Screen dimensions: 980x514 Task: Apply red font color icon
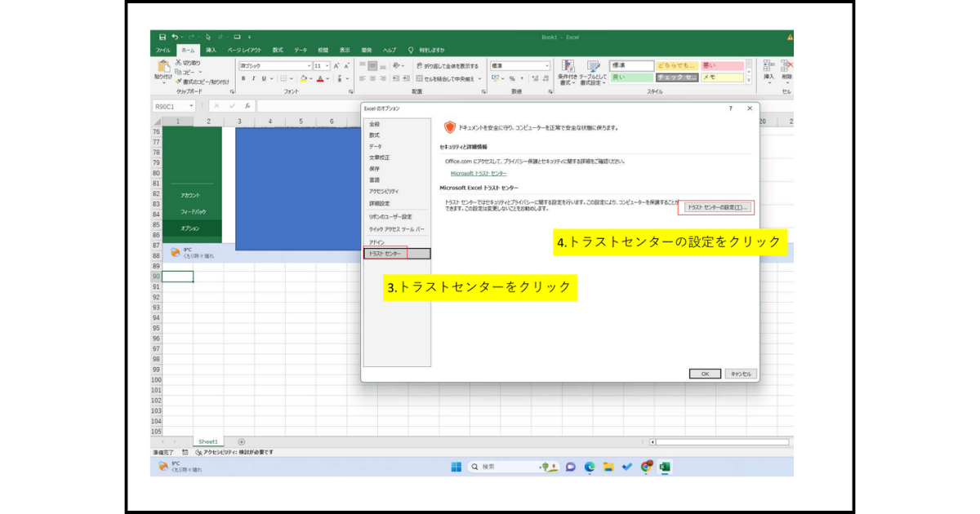[x=321, y=79]
